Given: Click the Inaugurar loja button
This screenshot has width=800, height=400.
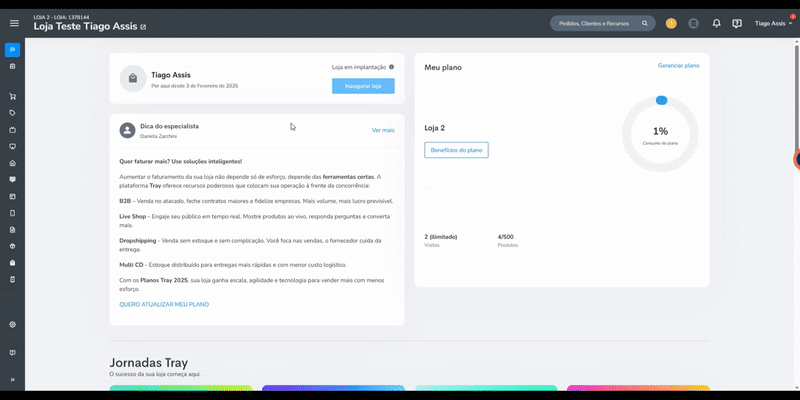Looking at the screenshot, I should tap(363, 86).
